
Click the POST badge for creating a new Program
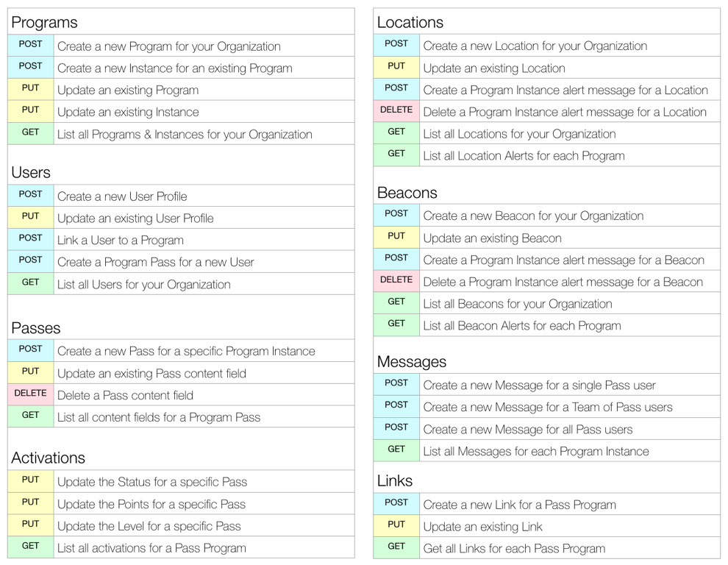tap(31, 46)
